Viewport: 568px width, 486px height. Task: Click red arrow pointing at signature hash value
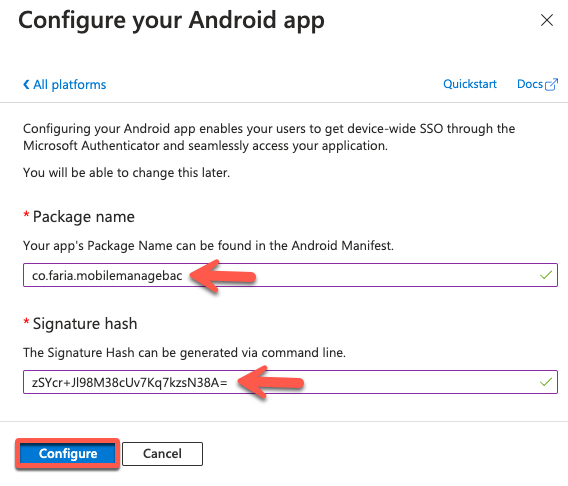click(x=271, y=382)
